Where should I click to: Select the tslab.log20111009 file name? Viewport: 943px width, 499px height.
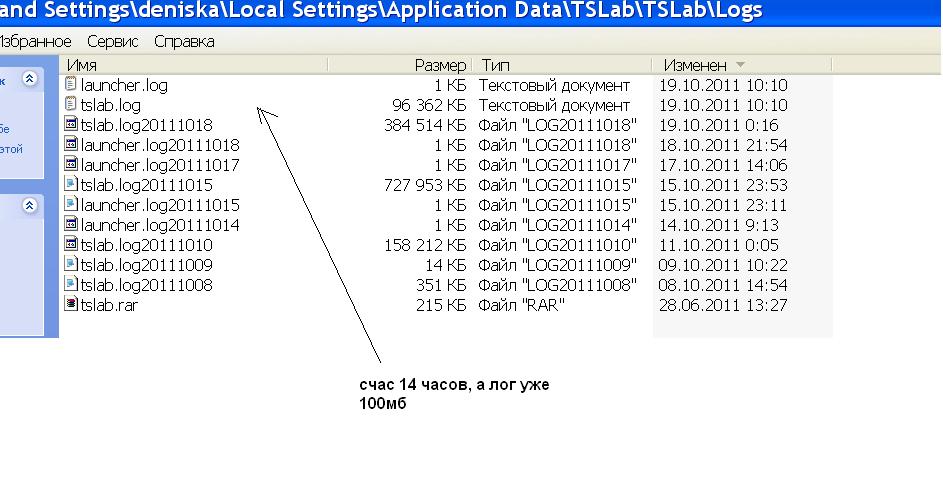click(146, 265)
